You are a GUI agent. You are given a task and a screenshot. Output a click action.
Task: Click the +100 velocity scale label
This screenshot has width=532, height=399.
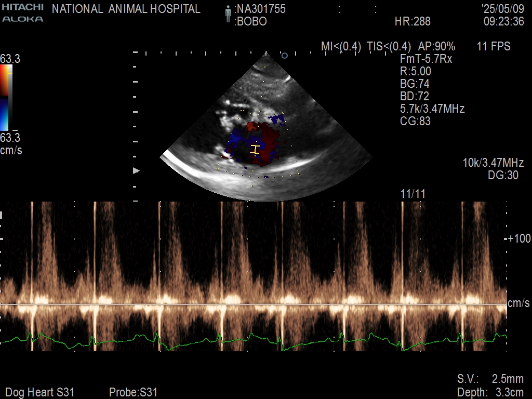(x=519, y=238)
